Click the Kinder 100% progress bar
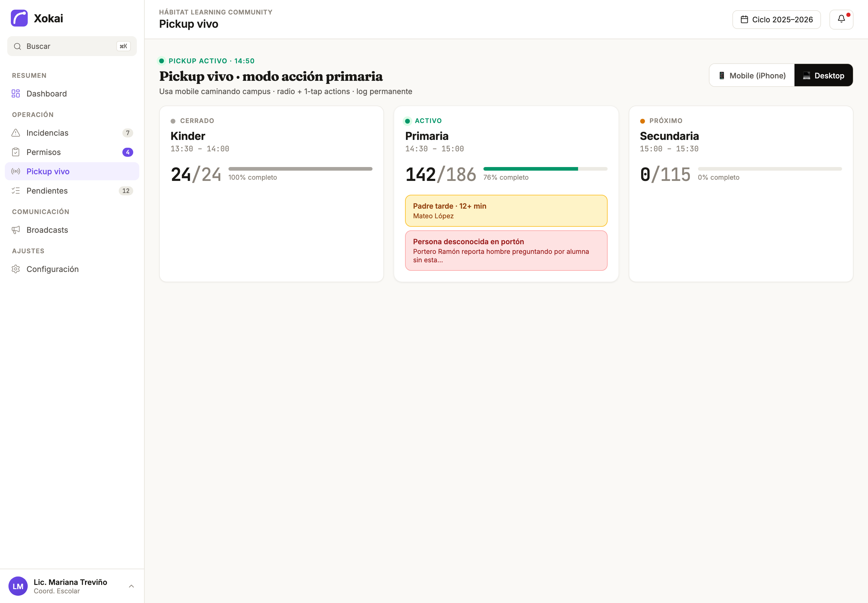868x603 pixels. pos(300,169)
